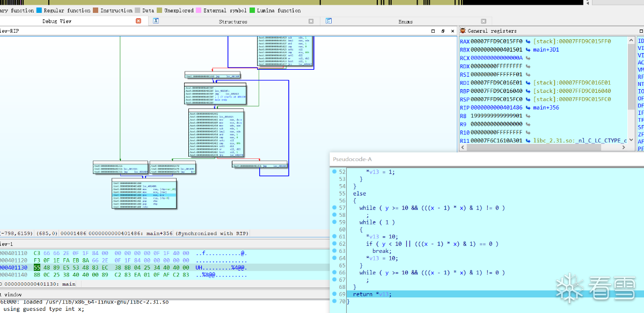Click the Structures tab icon
This screenshot has height=313, width=644.
click(156, 21)
